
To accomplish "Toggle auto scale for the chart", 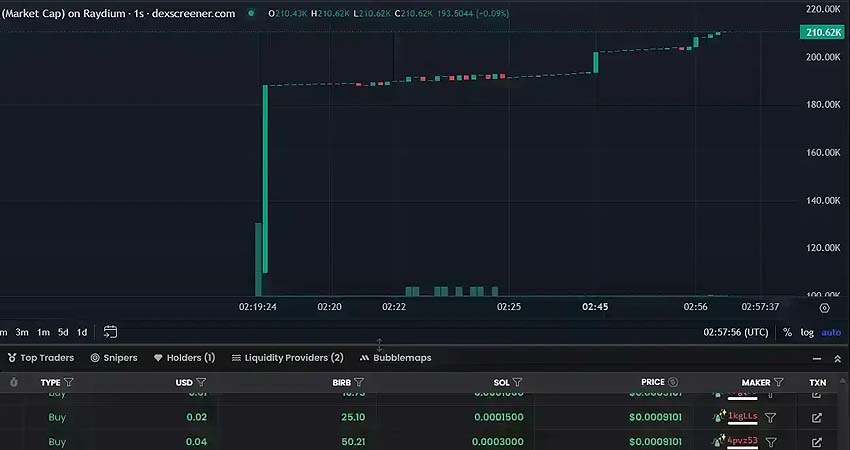I will tap(831, 332).
